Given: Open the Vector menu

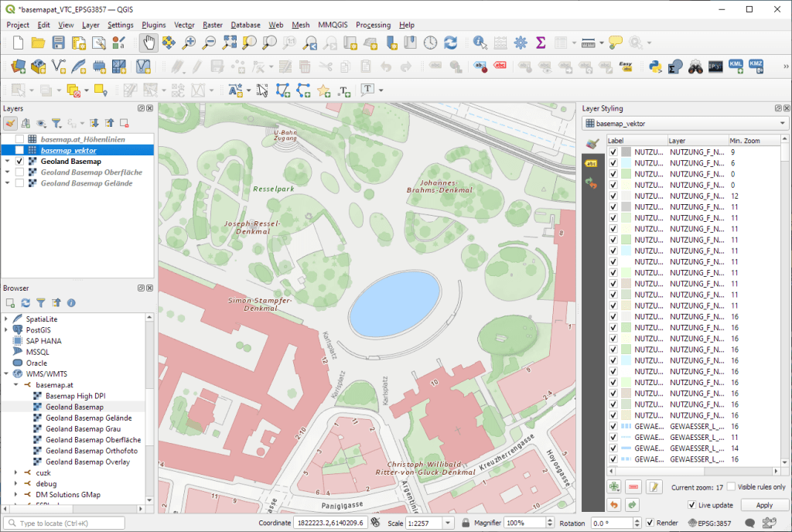Looking at the screenshot, I should (x=184, y=25).
